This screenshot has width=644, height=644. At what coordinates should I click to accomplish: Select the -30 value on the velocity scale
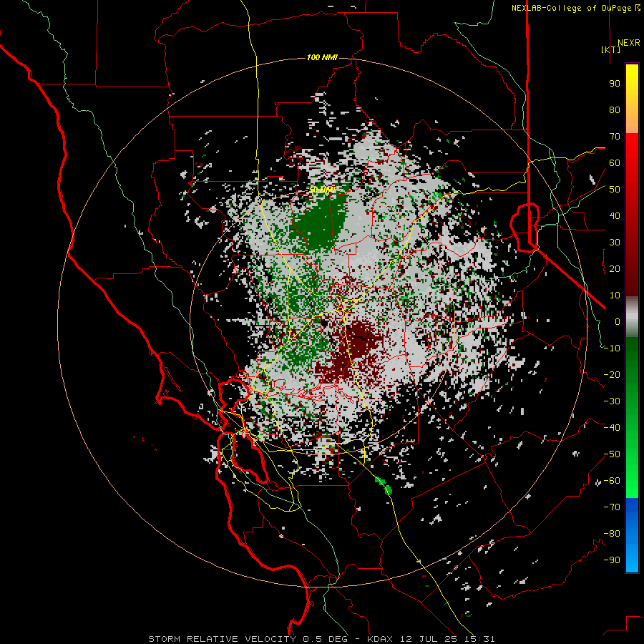click(x=612, y=401)
